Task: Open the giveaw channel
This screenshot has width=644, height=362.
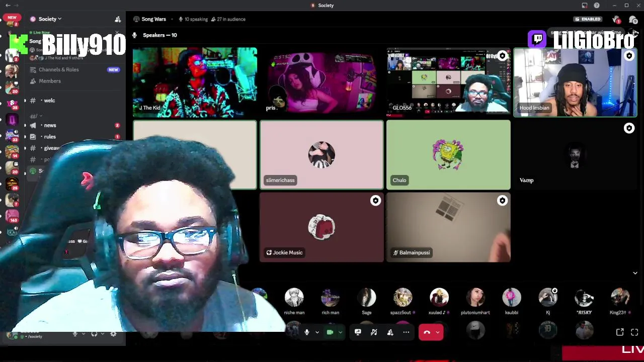Action: pyautogui.click(x=51, y=148)
